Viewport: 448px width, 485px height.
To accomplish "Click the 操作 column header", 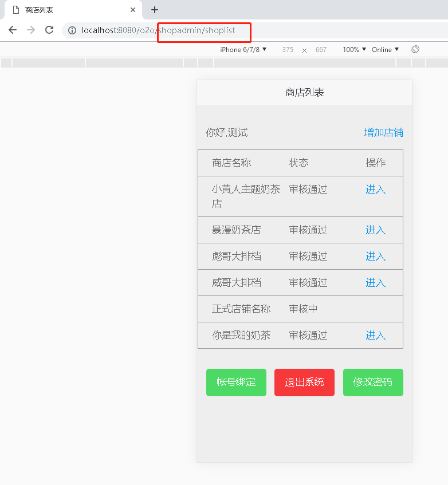I will [x=376, y=163].
